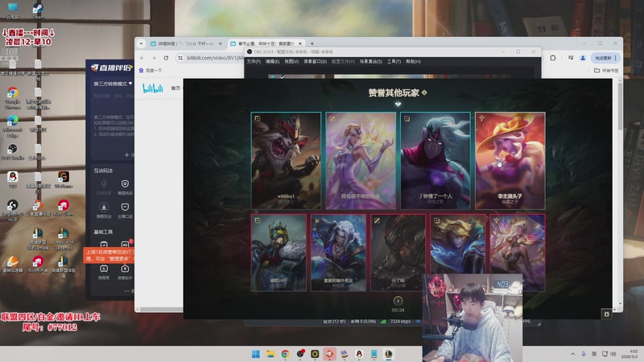Select the blond Ezreal enemy card

coord(457,244)
